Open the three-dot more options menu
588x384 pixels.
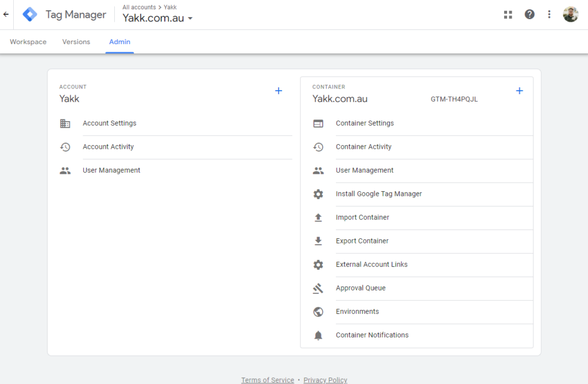pyautogui.click(x=550, y=15)
